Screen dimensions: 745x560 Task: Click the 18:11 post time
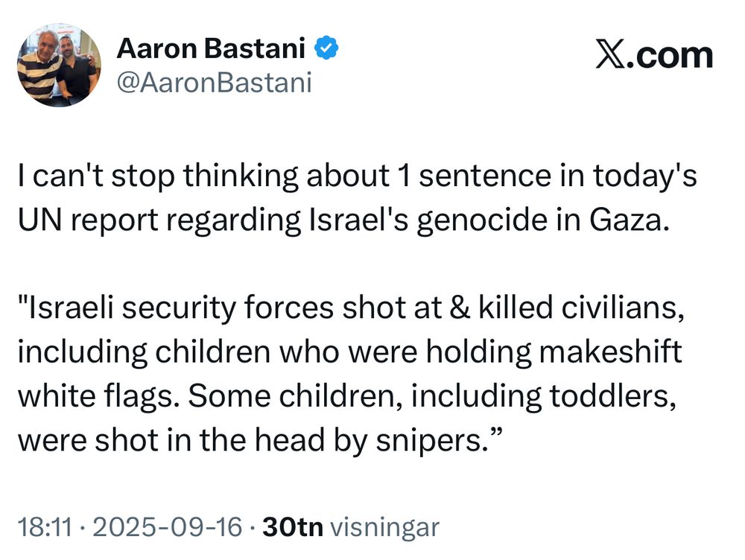tap(45, 527)
